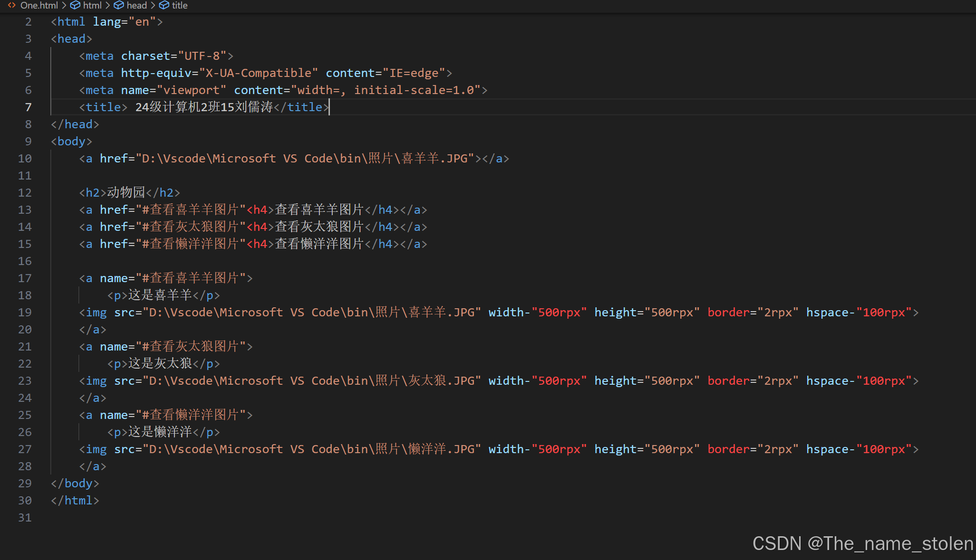Select the head breadcrumb label
The image size is (976, 560).
pyautogui.click(x=137, y=5)
